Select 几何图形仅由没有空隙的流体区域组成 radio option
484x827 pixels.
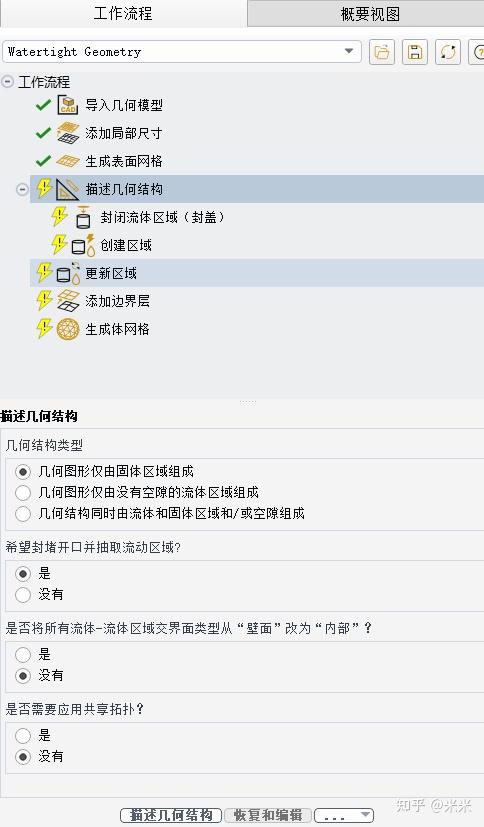pyautogui.click(x=23, y=493)
